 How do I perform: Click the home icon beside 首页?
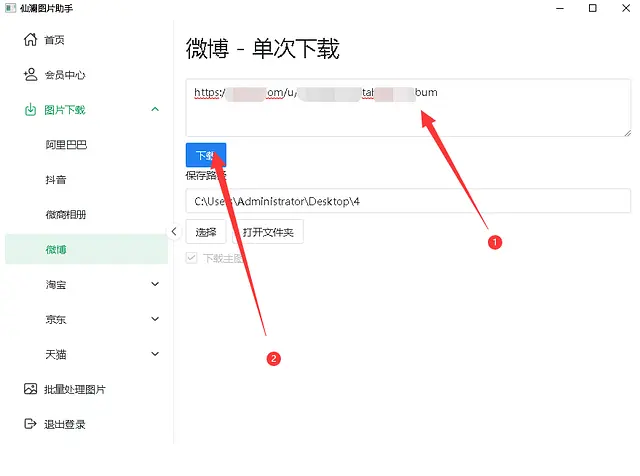tap(31, 40)
